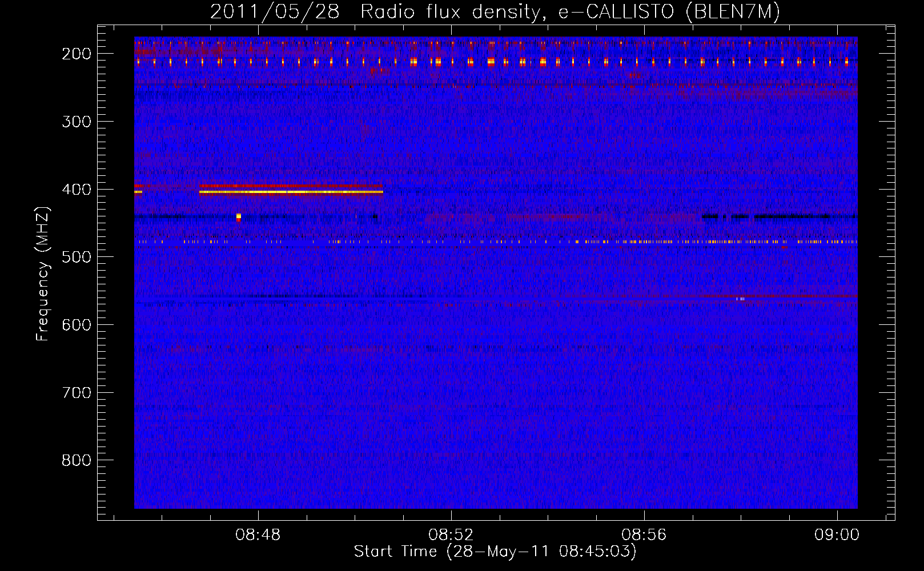This screenshot has height=571, width=924.
Task: Click the plot title '2011/05/28 Radio flux density'
Action: click(x=495, y=11)
